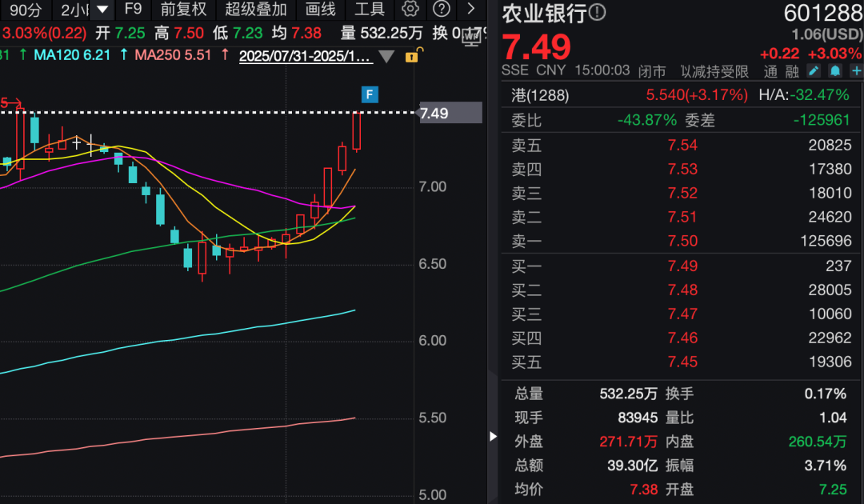Click the 内盘 260.54万 value
The width and height of the screenshot is (864, 504).
(817, 442)
